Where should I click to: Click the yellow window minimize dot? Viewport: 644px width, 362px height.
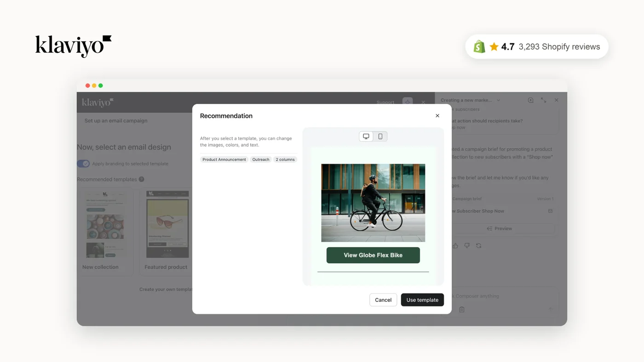[94, 85]
